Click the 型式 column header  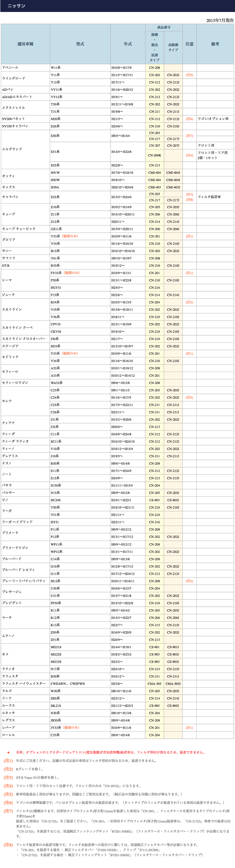click(80, 44)
